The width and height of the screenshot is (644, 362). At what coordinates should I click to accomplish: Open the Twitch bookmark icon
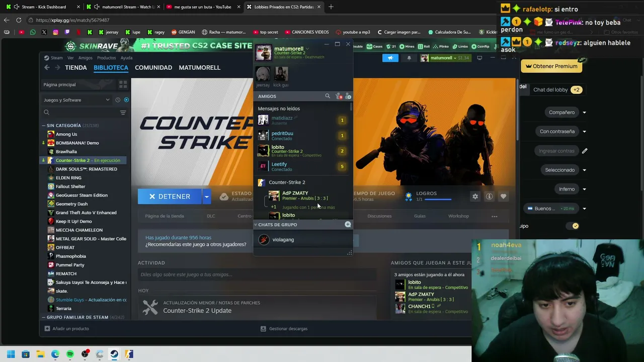coord(67,32)
